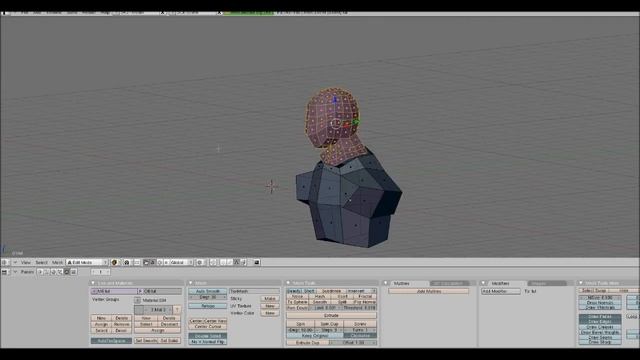This screenshot has height=360, width=640.
Task: Click the Set Smooth button
Action: (x=146, y=340)
